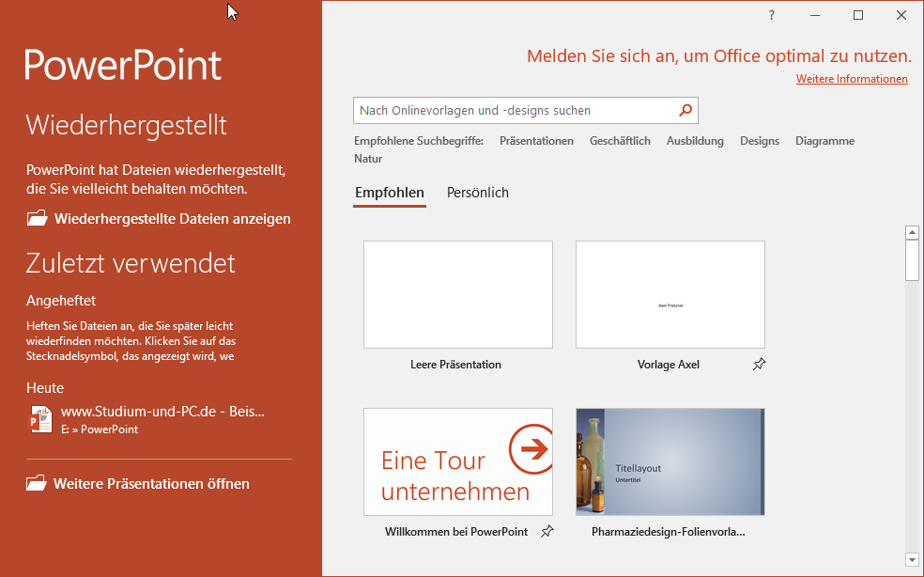Click the Willkommen bei PowerPoint label
Image resolution: width=924 pixels, height=577 pixels.
point(456,532)
